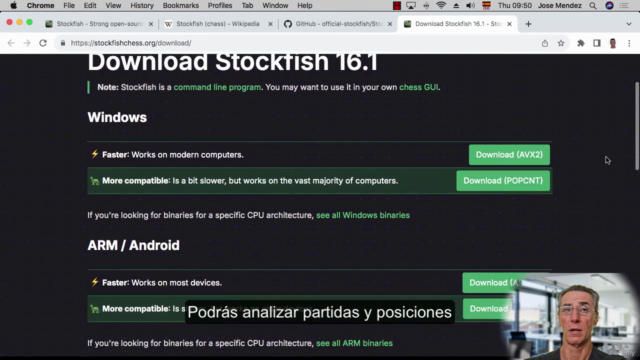Open the Chrome profile avatar

pyautogui.click(x=613, y=43)
